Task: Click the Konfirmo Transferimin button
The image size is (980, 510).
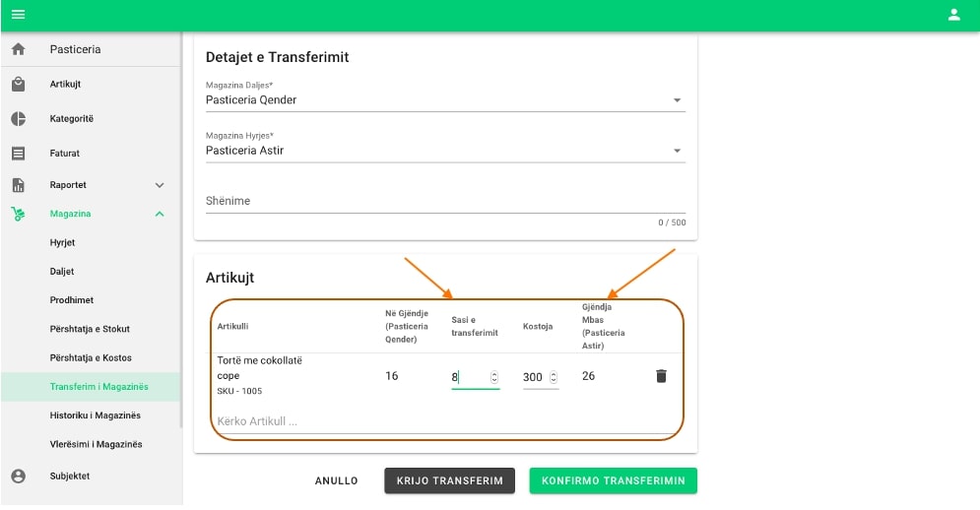Action: tap(613, 480)
